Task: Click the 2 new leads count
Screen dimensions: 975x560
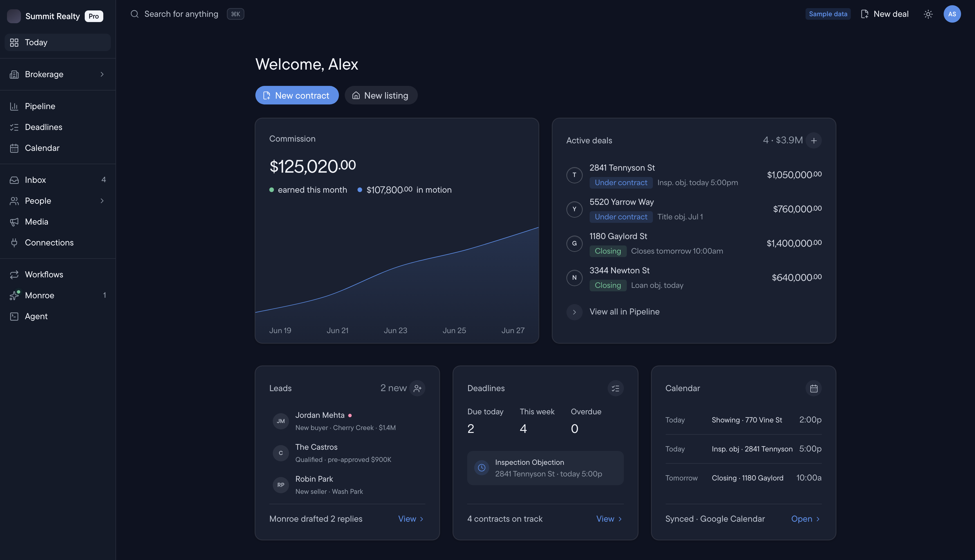Action: point(393,388)
